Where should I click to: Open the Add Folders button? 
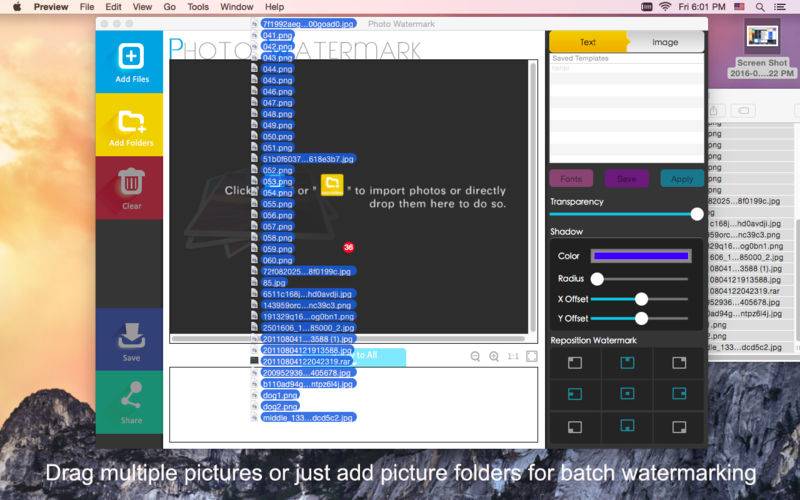coord(131,124)
